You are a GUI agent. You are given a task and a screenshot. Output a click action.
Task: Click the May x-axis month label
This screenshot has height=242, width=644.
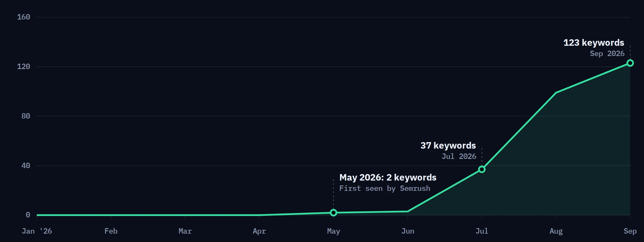[333, 231]
